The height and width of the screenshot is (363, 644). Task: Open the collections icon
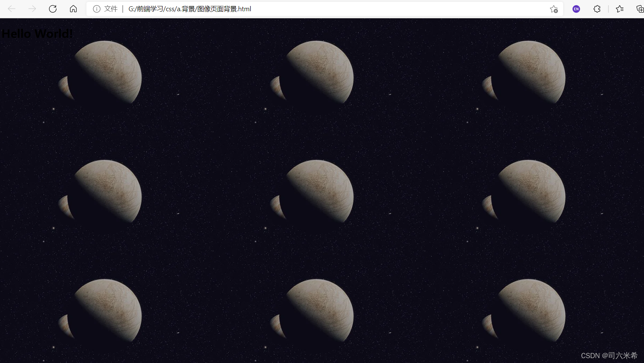[x=640, y=9]
